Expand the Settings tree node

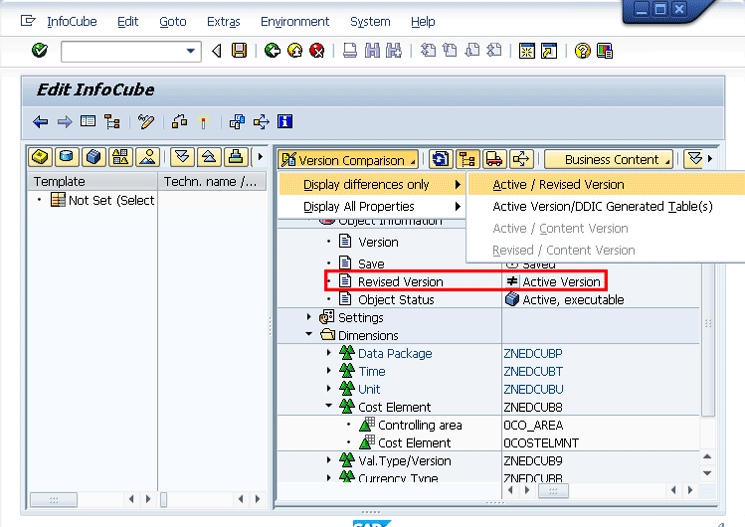coord(312,318)
